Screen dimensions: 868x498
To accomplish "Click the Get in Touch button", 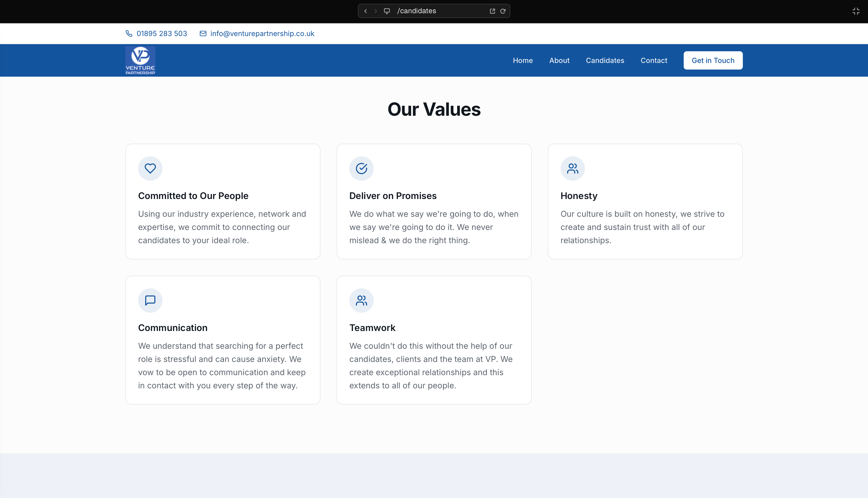I will pyautogui.click(x=713, y=60).
